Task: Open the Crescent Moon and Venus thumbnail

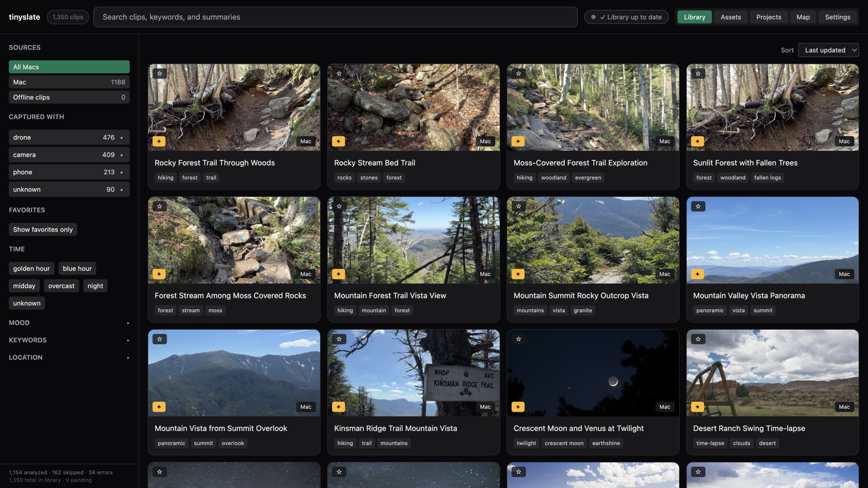Action: [593, 373]
